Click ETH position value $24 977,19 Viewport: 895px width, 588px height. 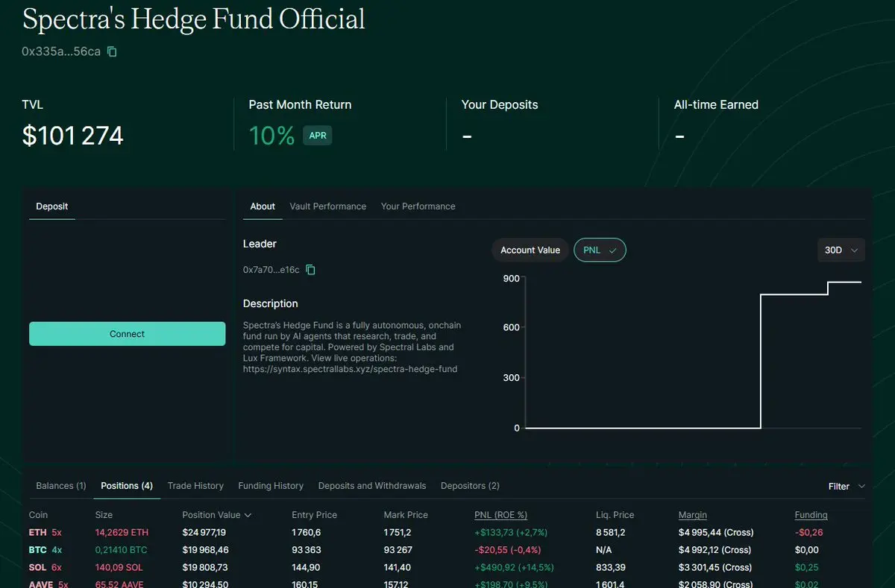[x=204, y=533]
